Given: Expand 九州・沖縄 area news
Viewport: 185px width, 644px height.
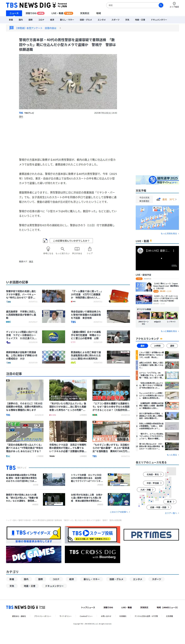Looking at the screenshot, I should (146, 490).
